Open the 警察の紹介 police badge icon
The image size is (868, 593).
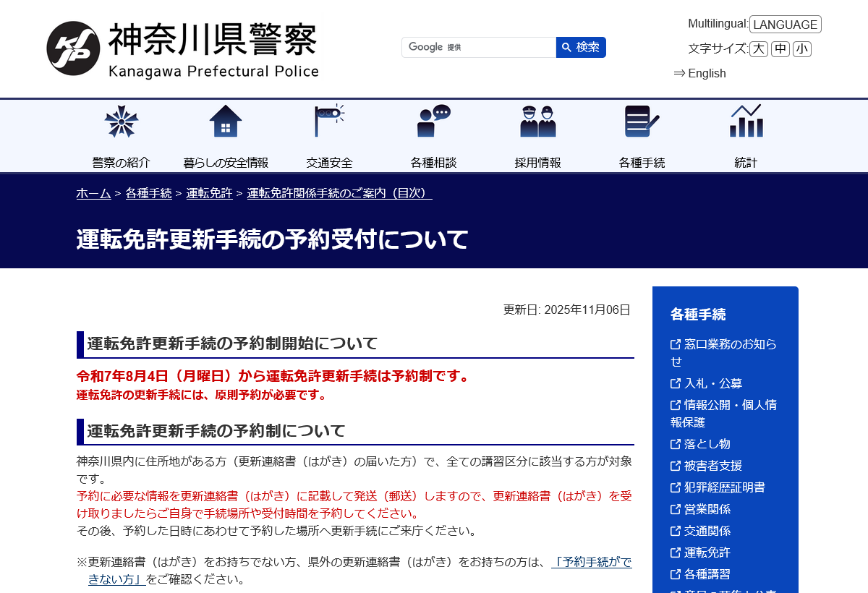point(121,121)
